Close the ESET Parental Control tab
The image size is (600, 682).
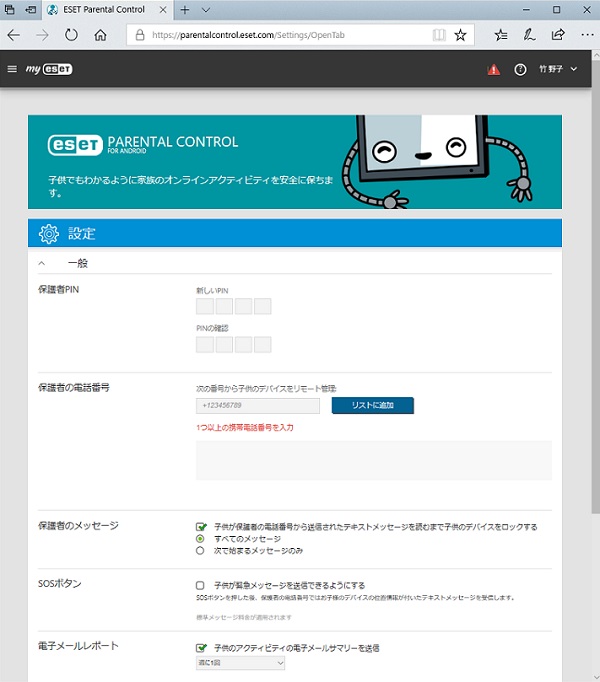point(163,10)
